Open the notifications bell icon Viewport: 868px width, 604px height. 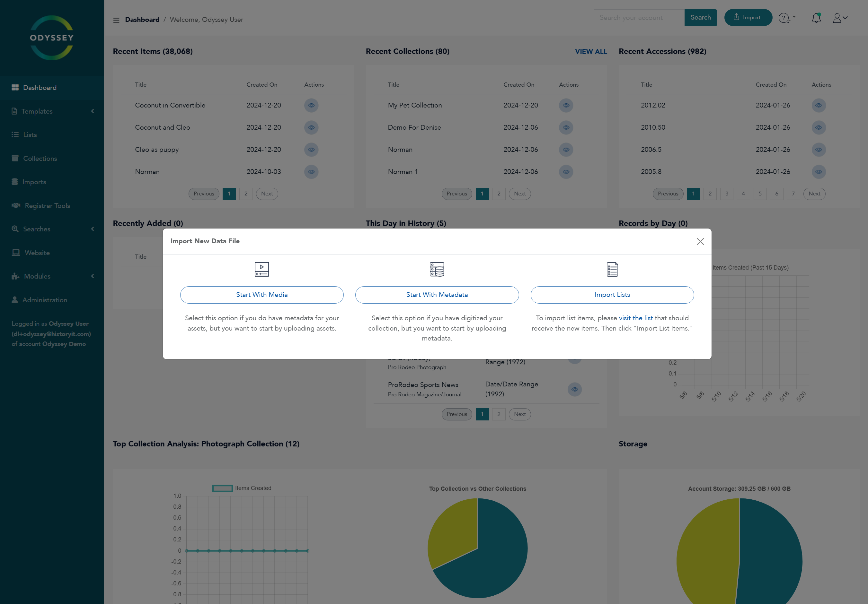[816, 18]
